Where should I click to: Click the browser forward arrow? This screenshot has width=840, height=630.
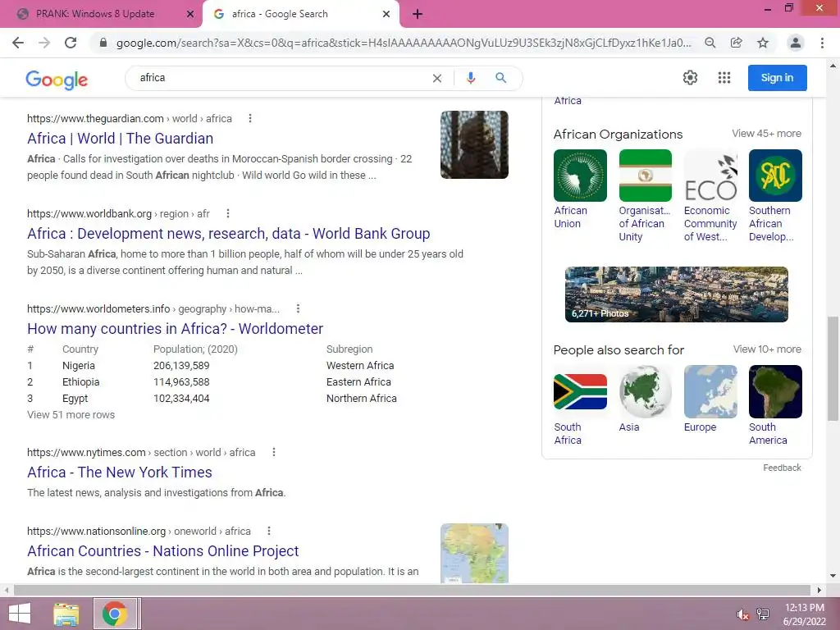tap(44, 43)
